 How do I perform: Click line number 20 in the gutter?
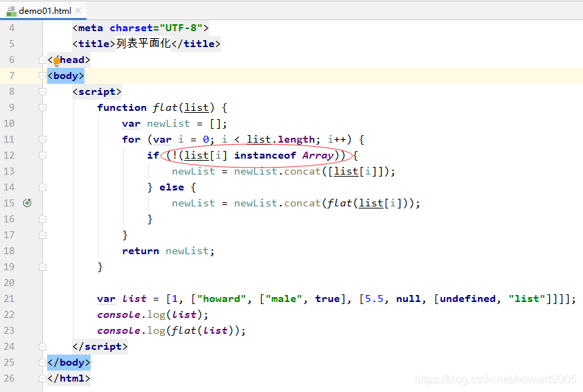9,283
